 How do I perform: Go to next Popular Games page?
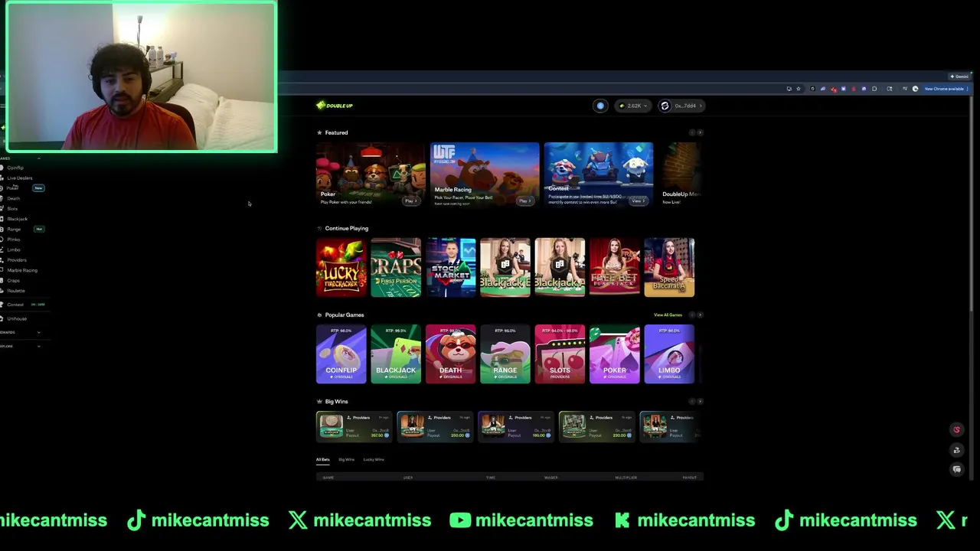[x=700, y=315]
